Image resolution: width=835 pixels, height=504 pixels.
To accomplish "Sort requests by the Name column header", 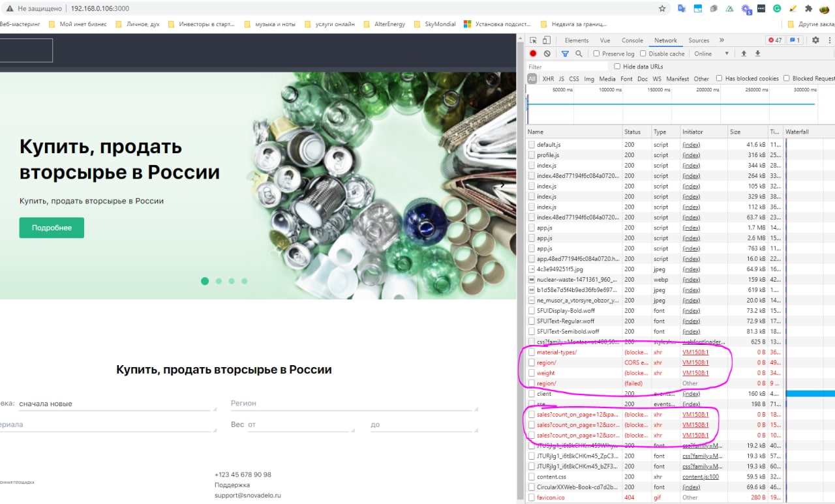I will [574, 132].
